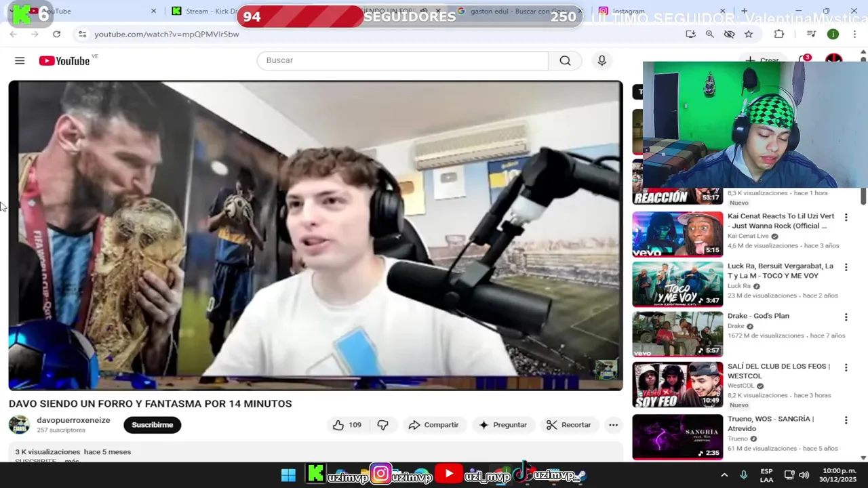Open the Chrome three-dot menu
The image size is (868, 488).
855,34
